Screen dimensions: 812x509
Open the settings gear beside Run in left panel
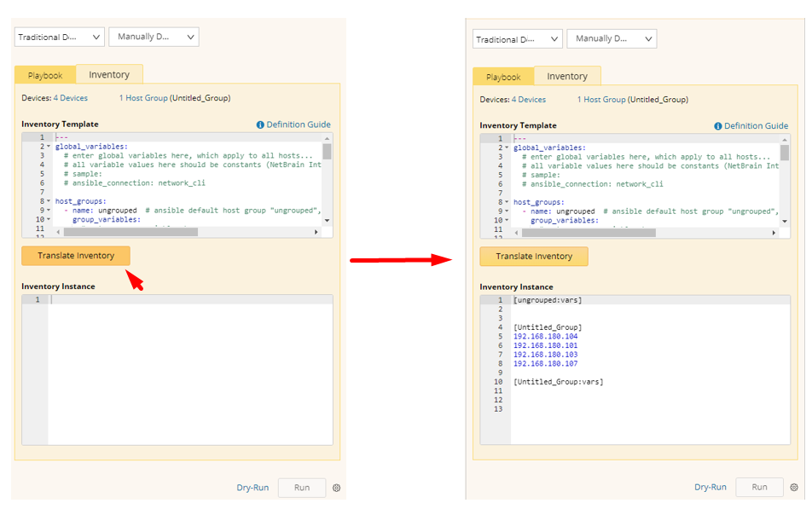tap(337, 488)
